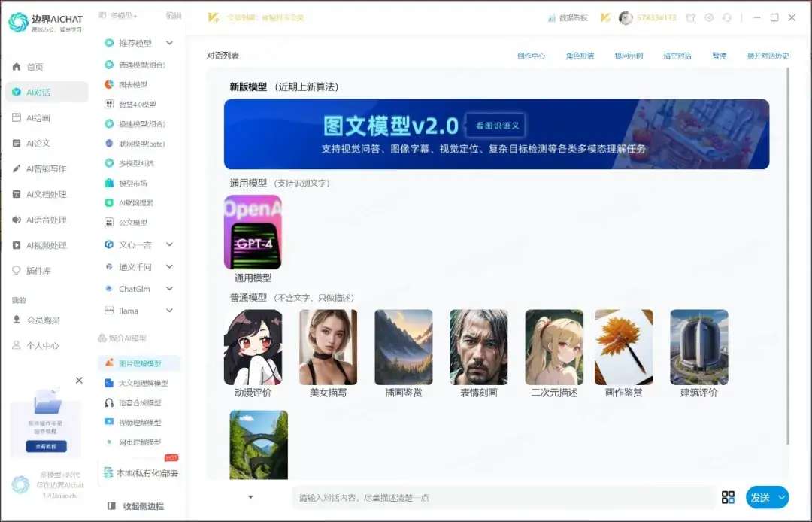
Task: Open the 模型市场 entry
Action: click(x=132, y=183)
